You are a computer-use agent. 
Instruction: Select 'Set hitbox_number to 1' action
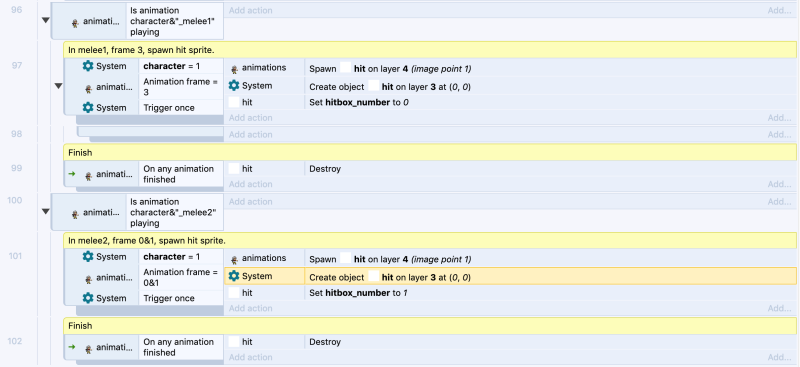(511, 293)
